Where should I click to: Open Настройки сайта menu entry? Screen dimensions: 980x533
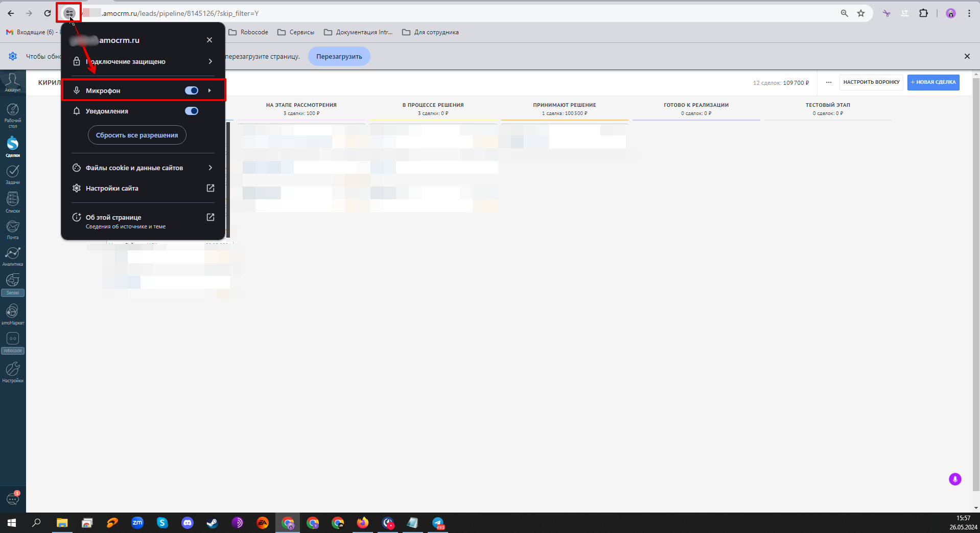143,188
